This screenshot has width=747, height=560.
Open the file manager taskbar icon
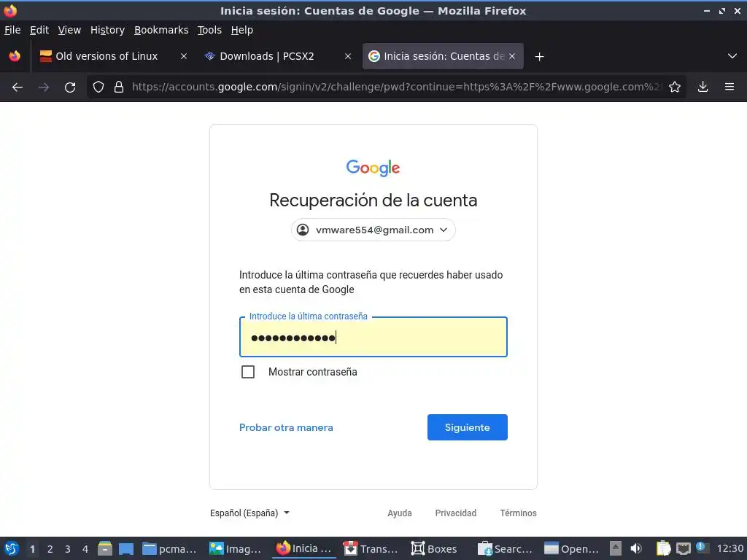[105, 548]
